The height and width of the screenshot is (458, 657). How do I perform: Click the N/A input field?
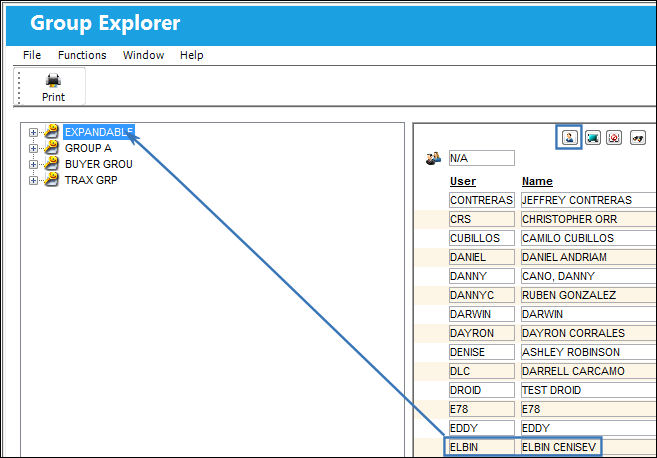pos(481,158)
